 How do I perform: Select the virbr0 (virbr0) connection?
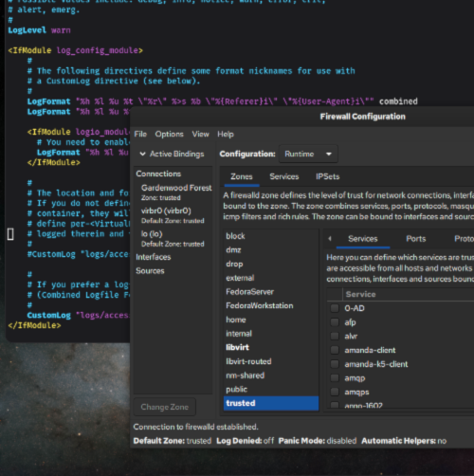click(173, 215)
